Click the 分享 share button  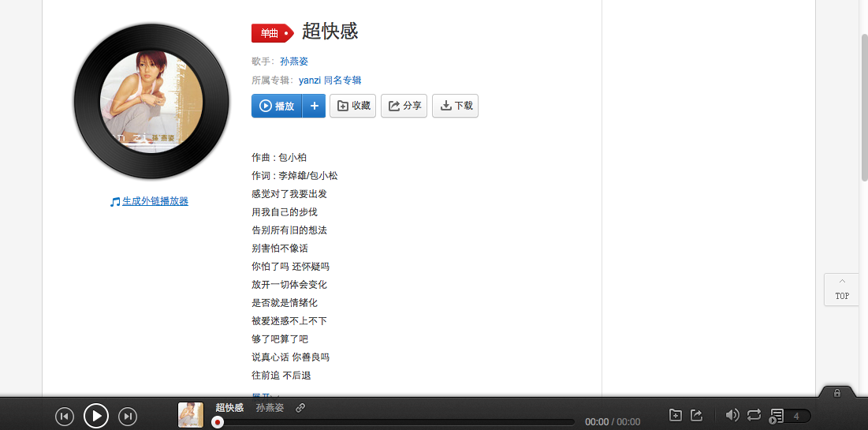pos(404,106)
